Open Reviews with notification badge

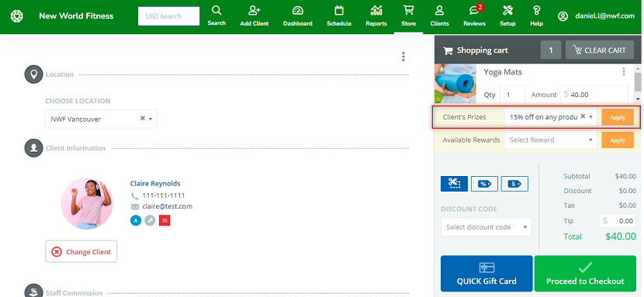474,16
